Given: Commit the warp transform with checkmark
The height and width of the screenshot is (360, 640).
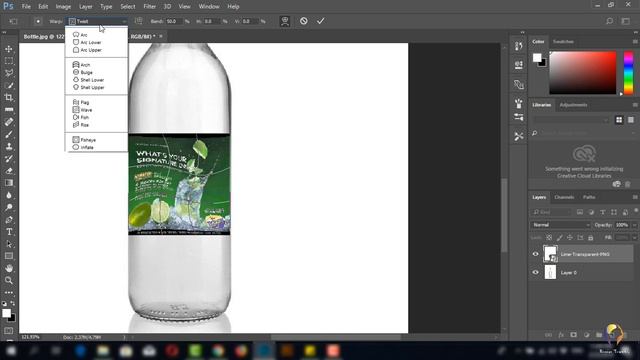Looking at the screenshot, I should click(321, 21).
